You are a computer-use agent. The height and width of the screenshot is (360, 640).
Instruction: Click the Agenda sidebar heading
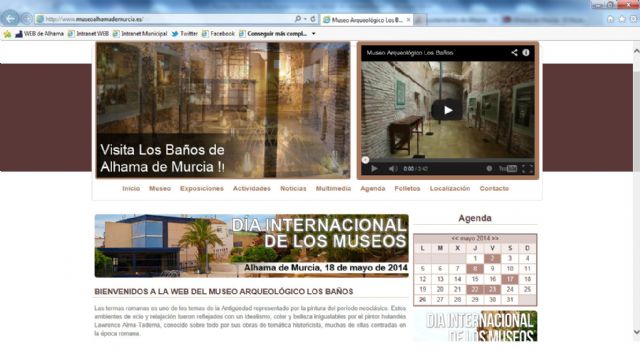475,218
